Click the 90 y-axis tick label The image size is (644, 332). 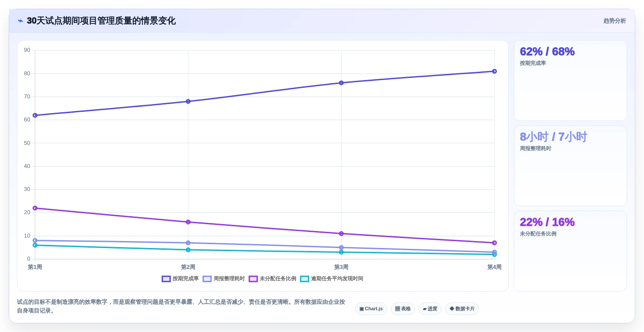coord(27,50)
